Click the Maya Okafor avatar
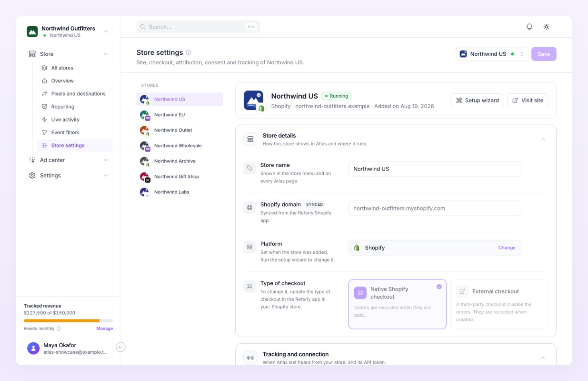The height and width of the screenshot is (381, 588). point(33,348)
